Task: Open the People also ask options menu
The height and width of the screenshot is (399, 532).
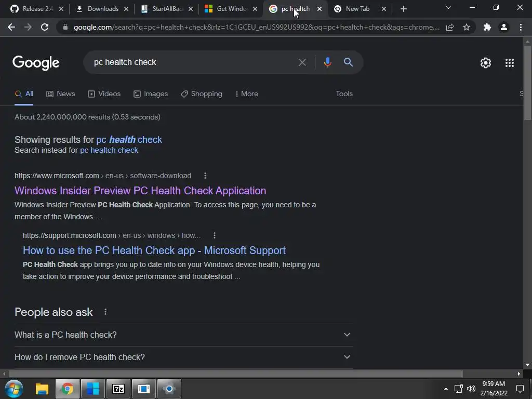Action: point(105,312)
